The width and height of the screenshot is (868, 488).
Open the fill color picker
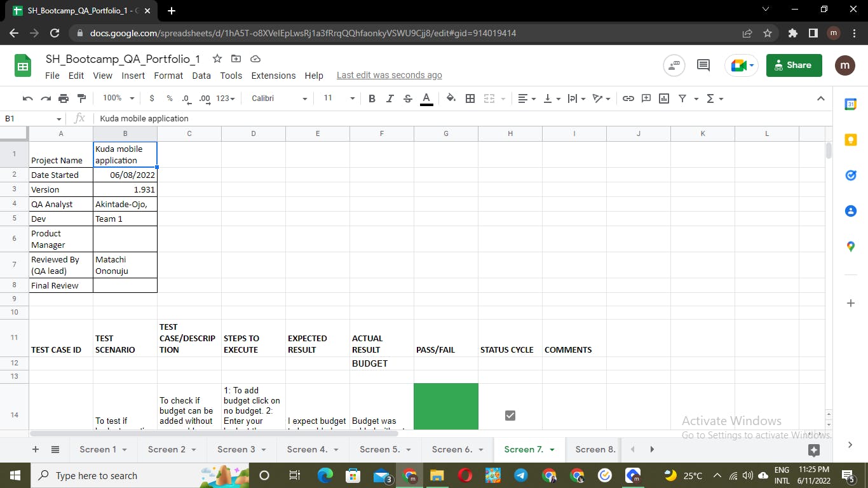coord(451,98)
